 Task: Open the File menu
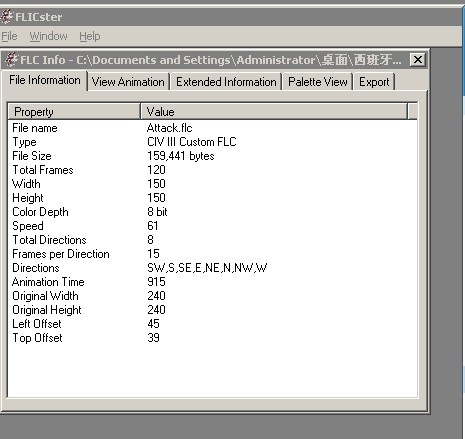click(9, 36)
